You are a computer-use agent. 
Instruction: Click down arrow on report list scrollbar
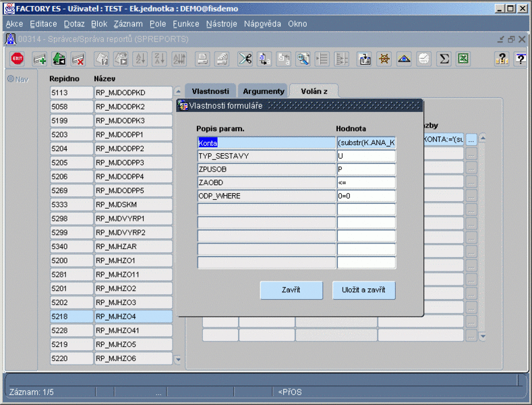click(x=178, y=360)
